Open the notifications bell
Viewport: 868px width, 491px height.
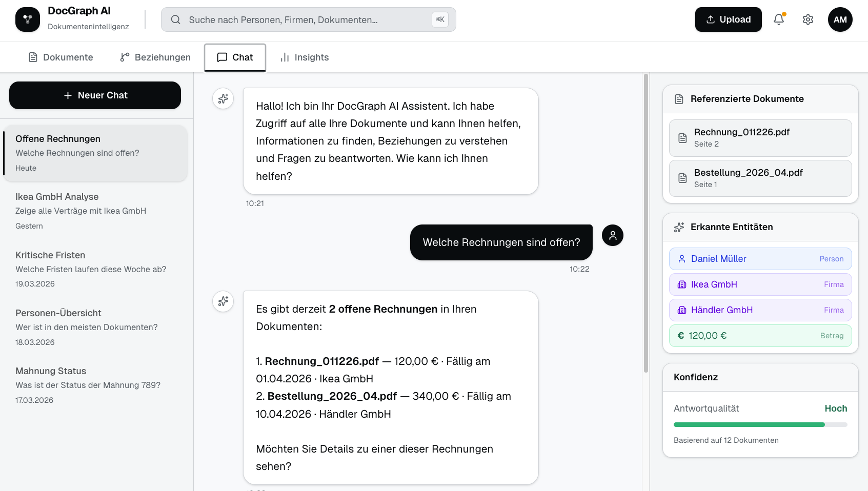779,19
